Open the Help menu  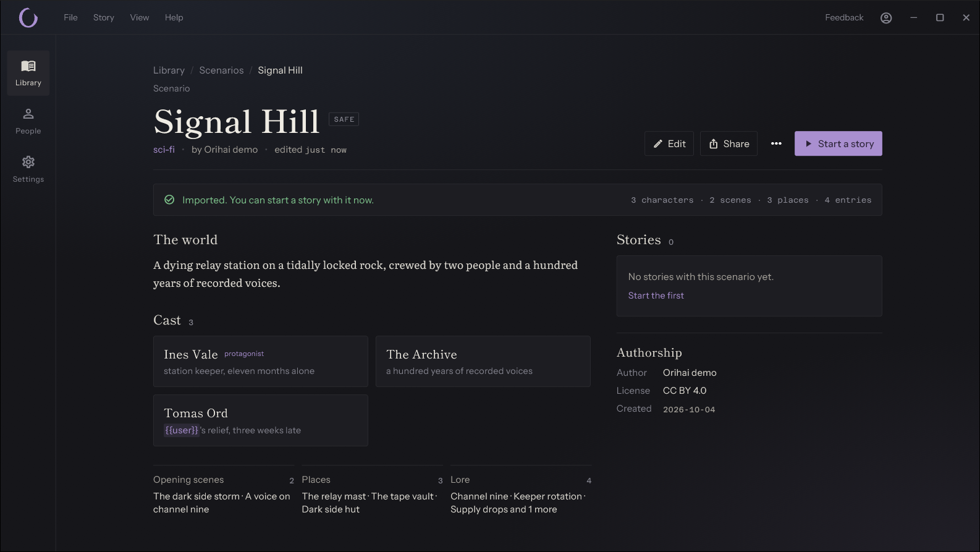pos(174,17)
